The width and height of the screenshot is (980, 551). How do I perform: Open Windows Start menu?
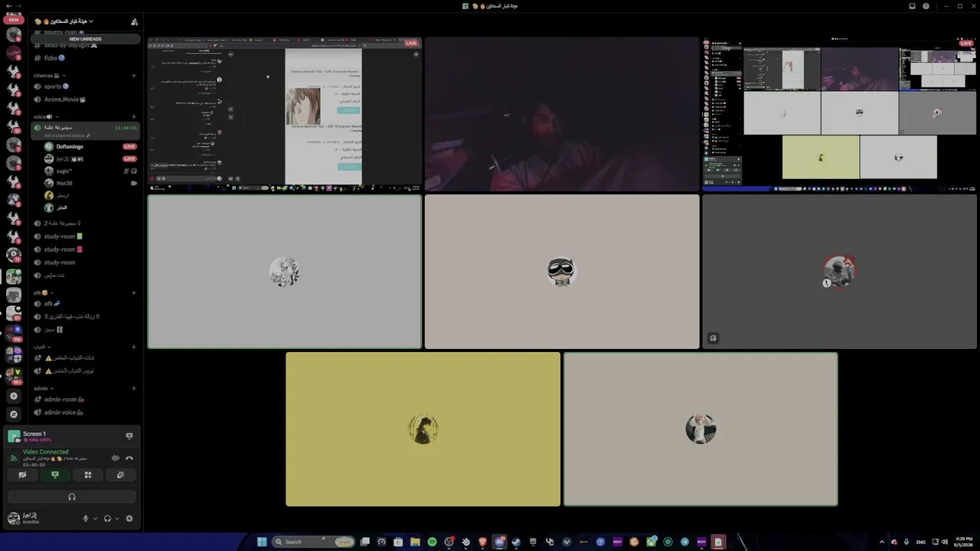coord(262,542)
